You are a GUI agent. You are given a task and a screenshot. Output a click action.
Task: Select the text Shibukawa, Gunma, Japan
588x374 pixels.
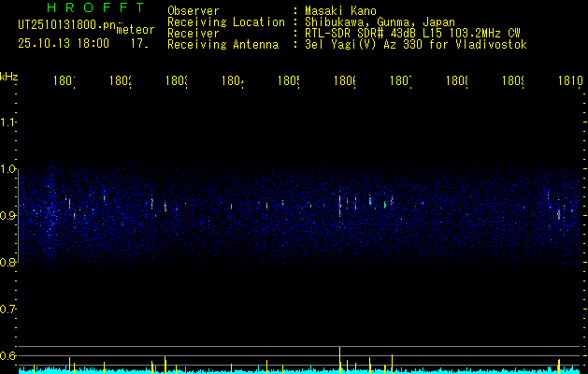tap(380, 22)
